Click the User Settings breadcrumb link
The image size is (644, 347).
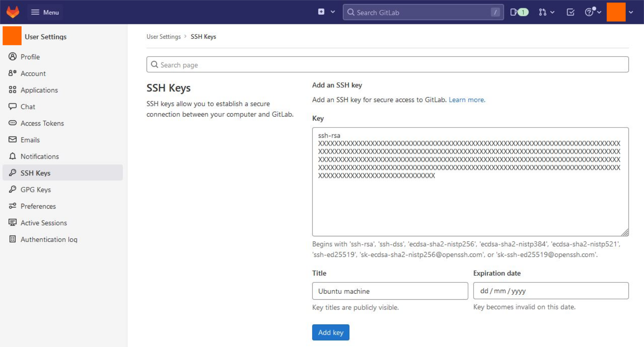pos(163,37)
